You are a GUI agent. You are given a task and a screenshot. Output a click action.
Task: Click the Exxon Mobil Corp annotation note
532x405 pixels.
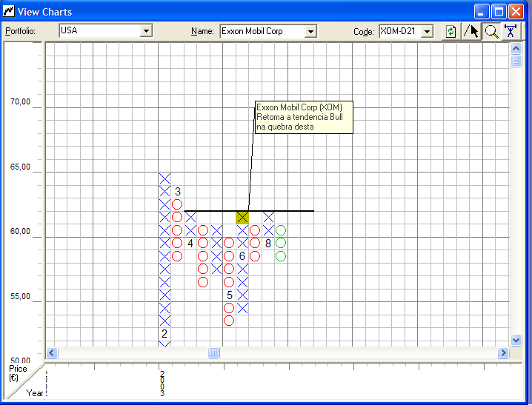tap(303, 117)
